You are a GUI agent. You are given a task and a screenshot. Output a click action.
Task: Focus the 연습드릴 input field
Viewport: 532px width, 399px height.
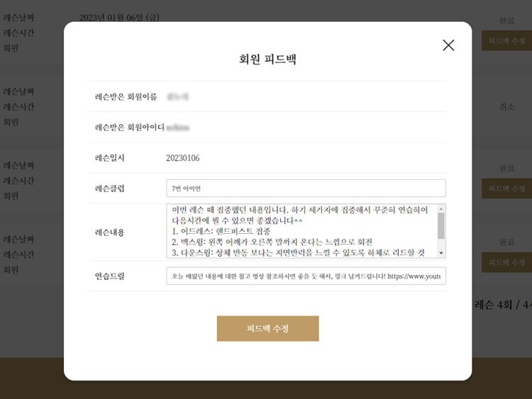(306, 276)
